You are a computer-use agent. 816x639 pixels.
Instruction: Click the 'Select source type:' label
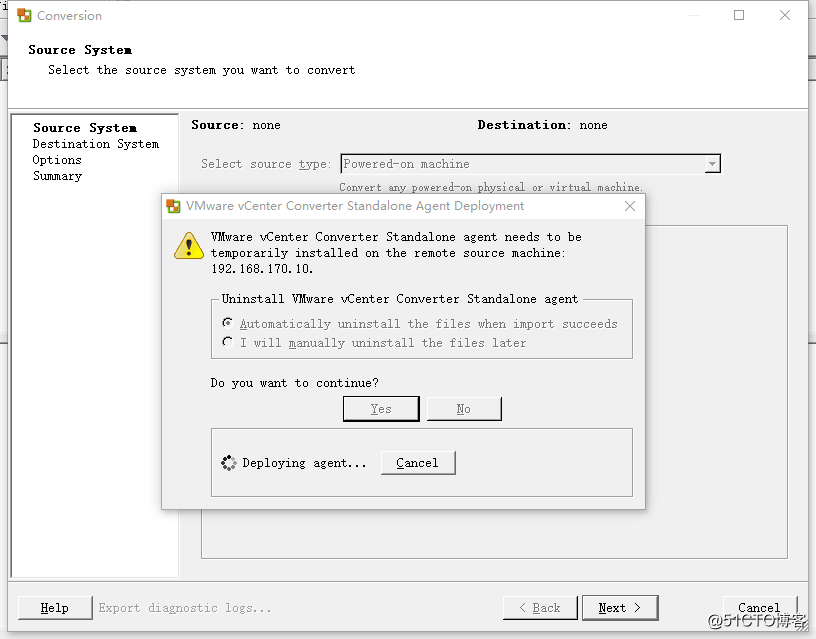click(x=266, y=164)
